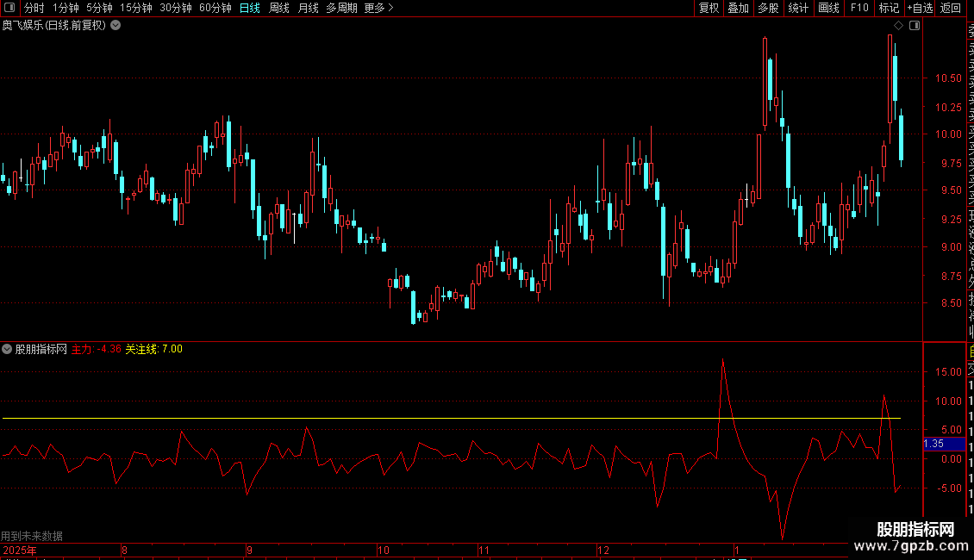Image resolution: width=974 pixels, height=560 pixels.
Task: Click the yellow 关注线 horizontal line
Action: (x=452, y=419)
